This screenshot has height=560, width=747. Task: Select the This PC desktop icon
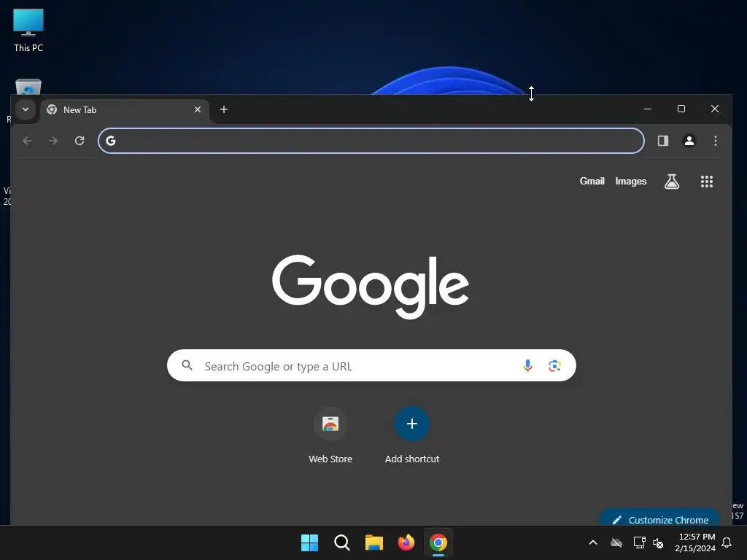tap(28, 31)
